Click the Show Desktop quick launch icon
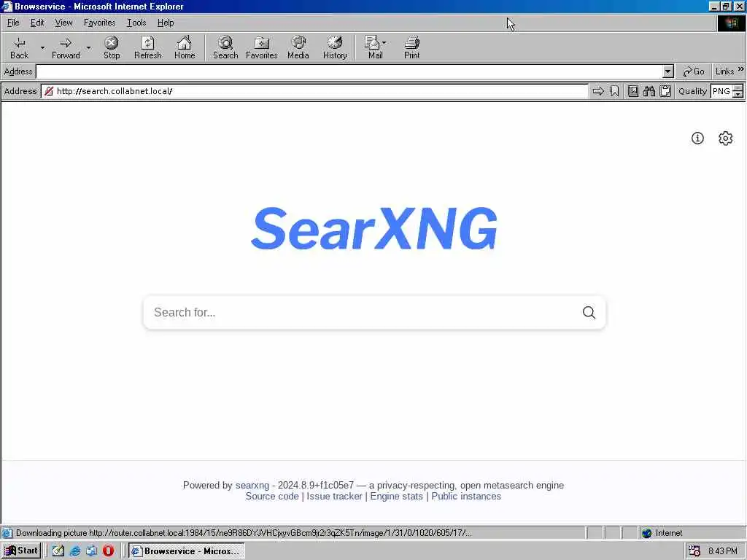 pyautogui.click(x=58, y=551)
